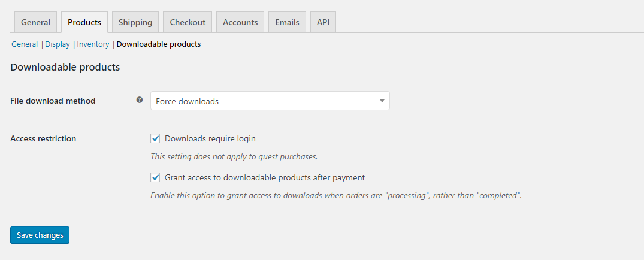The image size is (644, 260).
Task: Click the Access restriction row label
Action: pyautogui.click(x=43, y=139)
